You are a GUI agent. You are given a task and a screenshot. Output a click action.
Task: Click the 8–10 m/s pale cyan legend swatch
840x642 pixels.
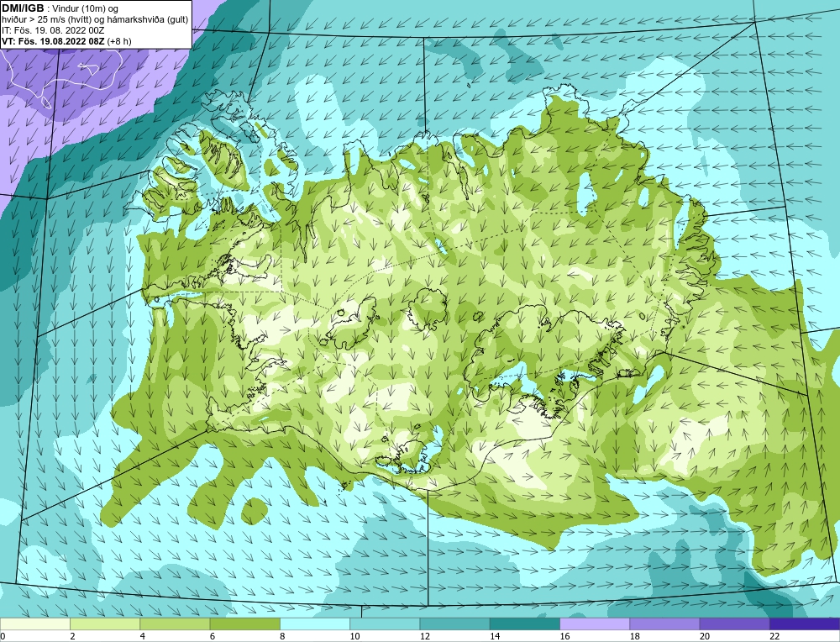[315, 624]
